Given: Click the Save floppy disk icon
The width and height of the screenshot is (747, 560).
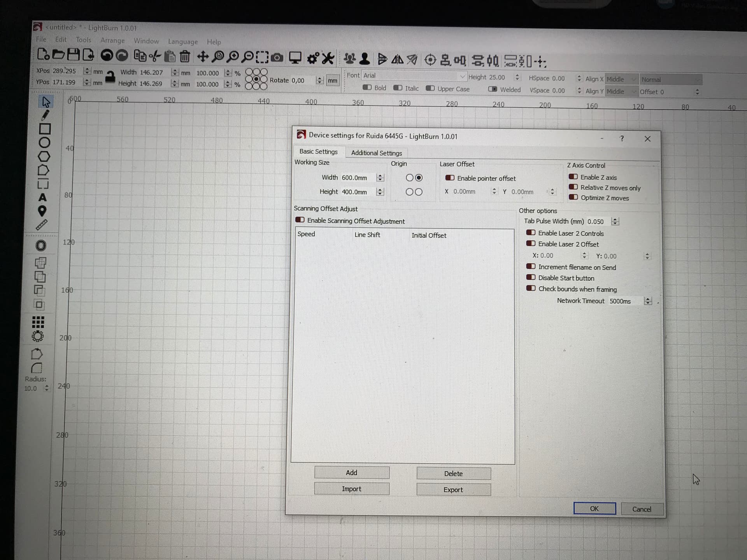Looking at the screenshot, I should [x=73, y=54].
